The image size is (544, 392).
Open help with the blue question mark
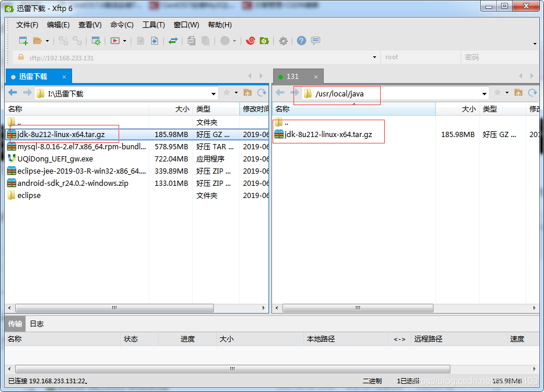pyautogui.click(x=302, y=41)
